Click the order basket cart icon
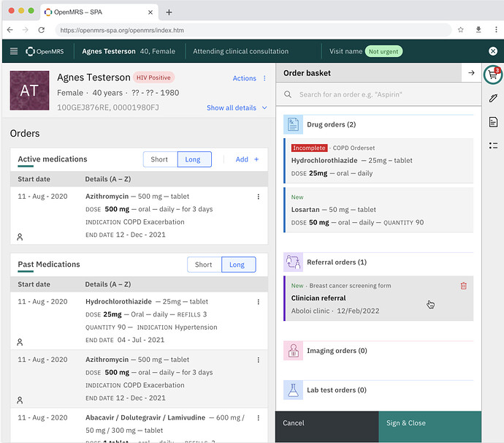 pyautogui.click(x=492, y=74)
